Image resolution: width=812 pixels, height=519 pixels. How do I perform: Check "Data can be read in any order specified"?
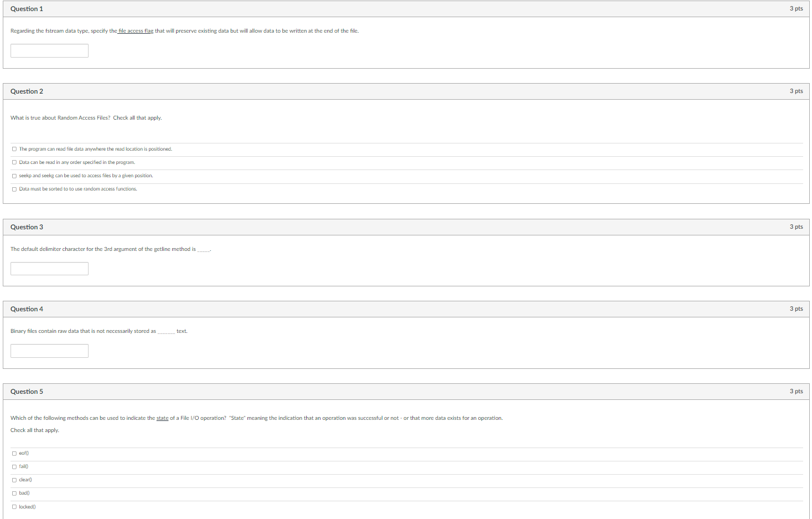pyautogui.click(x=14, y=162)
